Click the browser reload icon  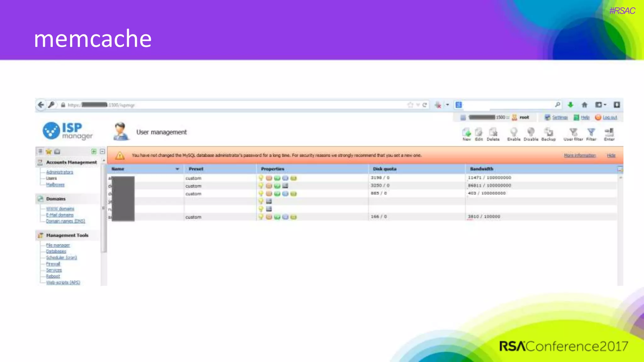425,105
